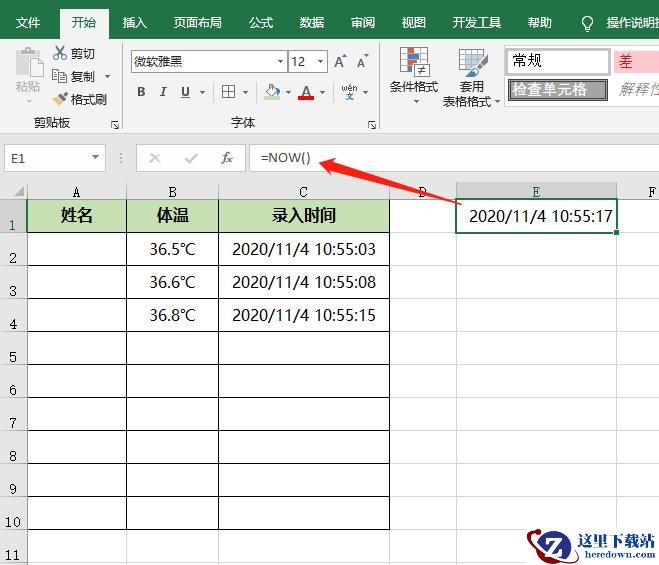This screenshot has height=565, width=659.
Task: Switch to the Review (审阅) tab
Action: point(363,23)
